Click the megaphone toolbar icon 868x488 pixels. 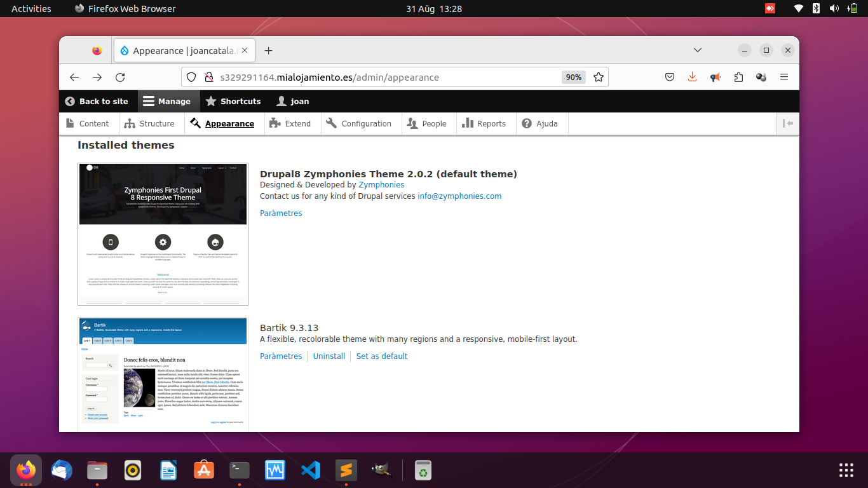click(715, 77)
